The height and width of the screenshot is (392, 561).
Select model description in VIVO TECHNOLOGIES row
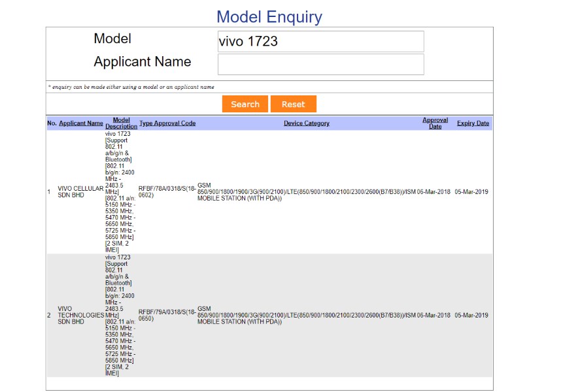120,315
